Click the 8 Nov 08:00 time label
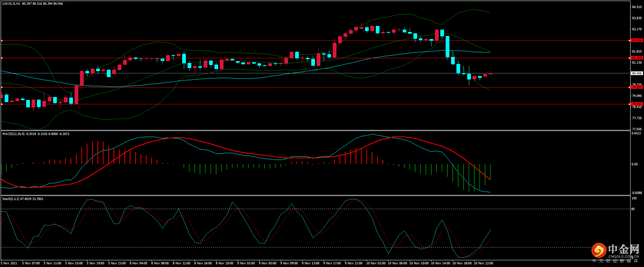The image size is (644, 267). 160,263
